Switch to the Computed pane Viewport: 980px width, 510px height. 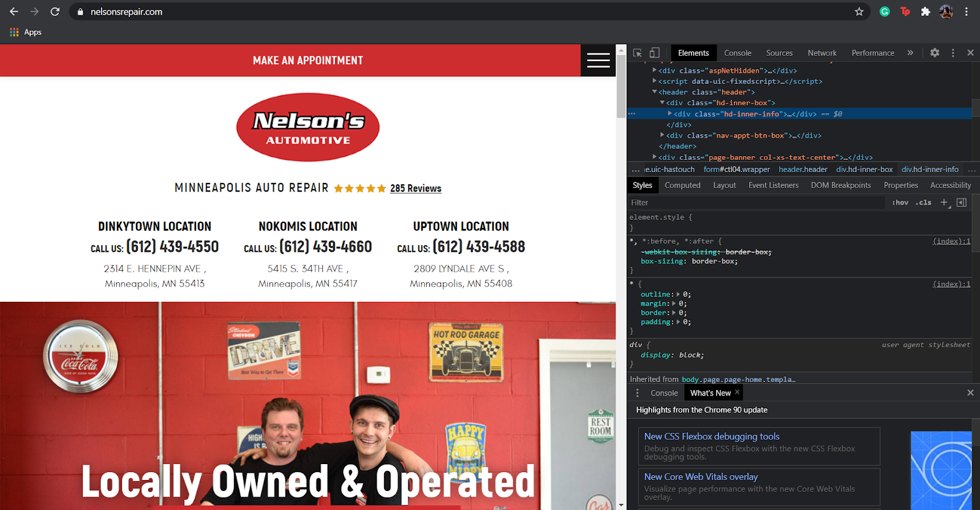(x=682, y=185)
